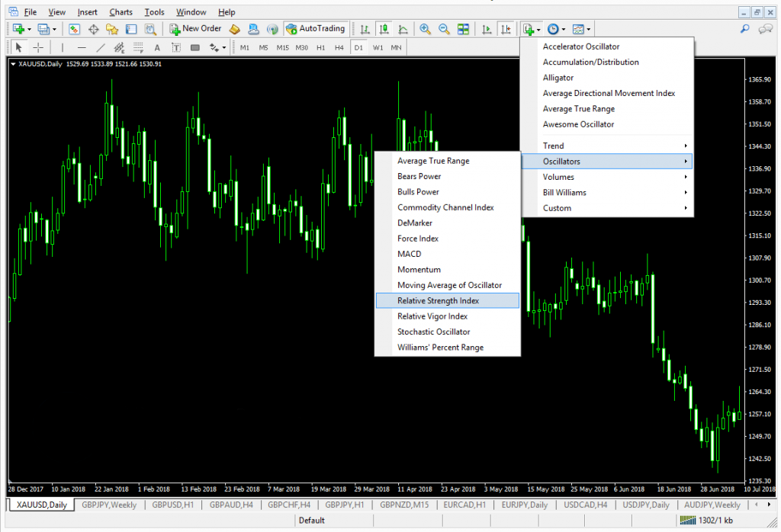This screenshot has height=532, width=781.
Task: Set timeframe to W1
Action: coord(378,48)
